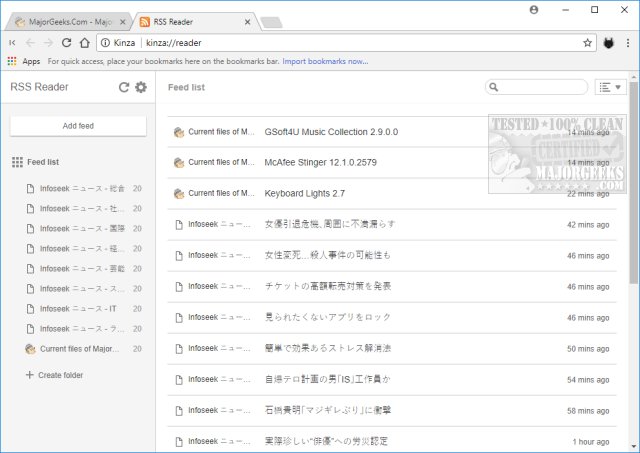This screenshot has height=453, width=640.
Task: Open the Kinza extension icon
Action: coord(609,42)
